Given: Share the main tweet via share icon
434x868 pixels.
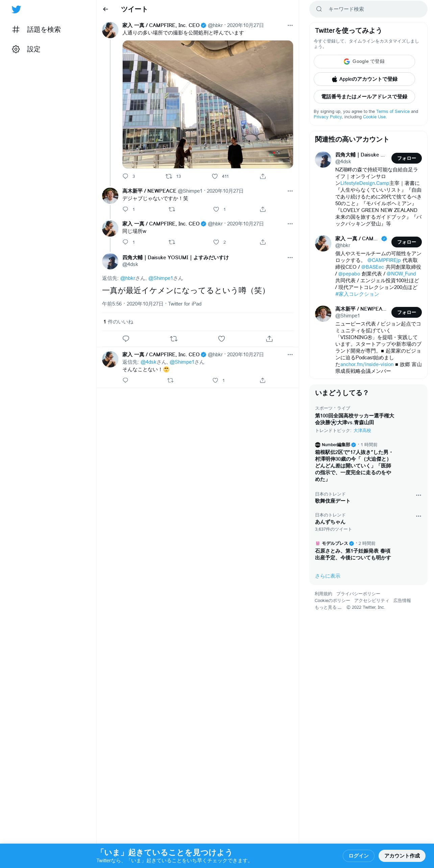Looking at the screenshot, I should [x=269, y=339].
